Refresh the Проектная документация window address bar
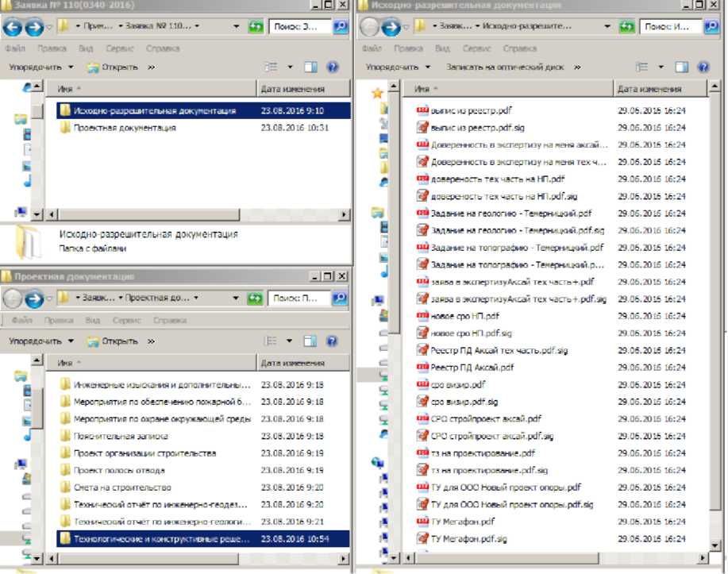 pyautogui.click(x=256, y=299)
